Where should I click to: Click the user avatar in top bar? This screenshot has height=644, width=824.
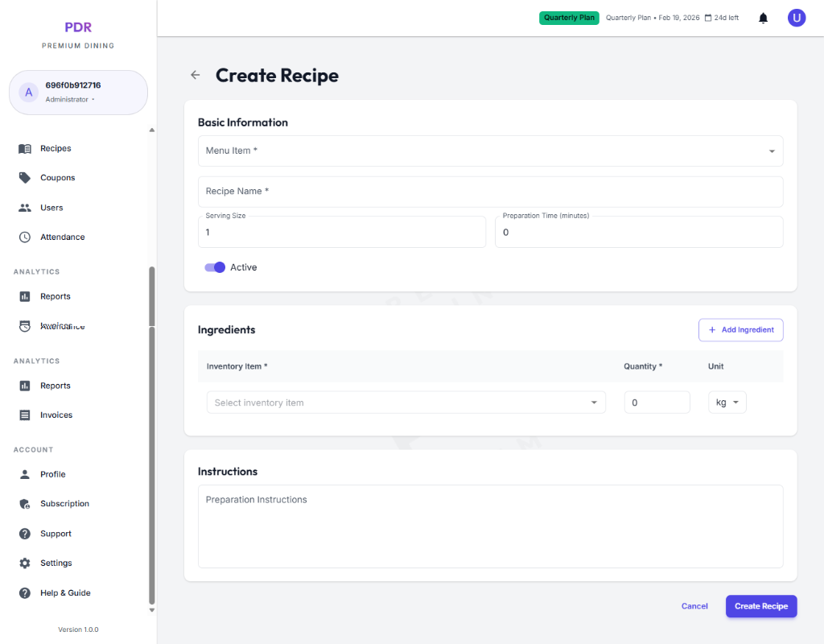click(796, 18)
